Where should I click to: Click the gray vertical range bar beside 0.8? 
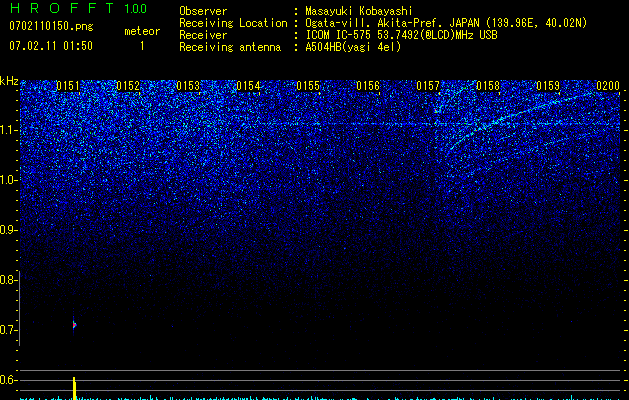click(x=19, y=308)
